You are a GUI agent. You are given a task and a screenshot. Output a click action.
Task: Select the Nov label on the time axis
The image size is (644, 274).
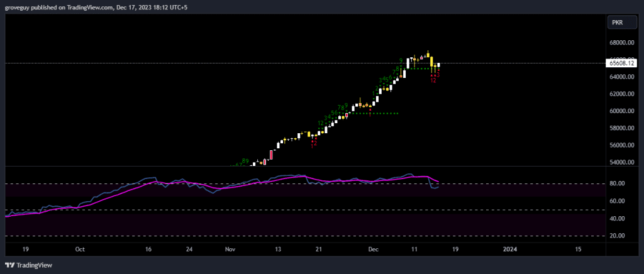(x=230, y=249)
